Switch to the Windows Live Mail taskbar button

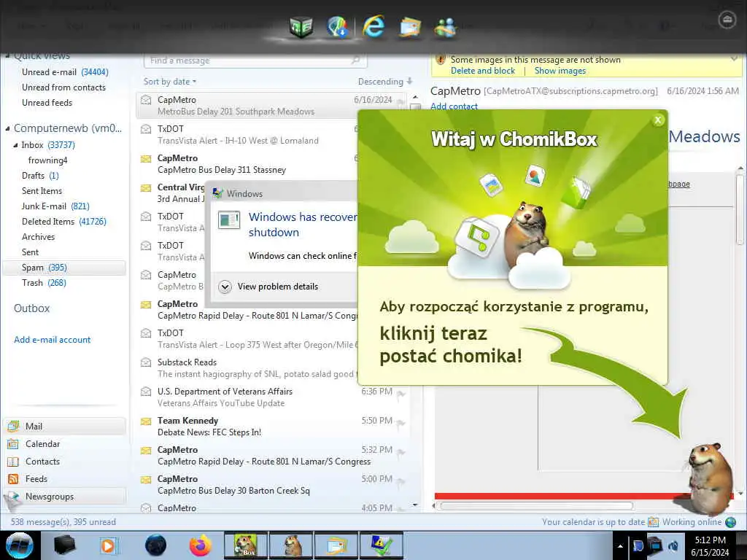pos(336,545)
